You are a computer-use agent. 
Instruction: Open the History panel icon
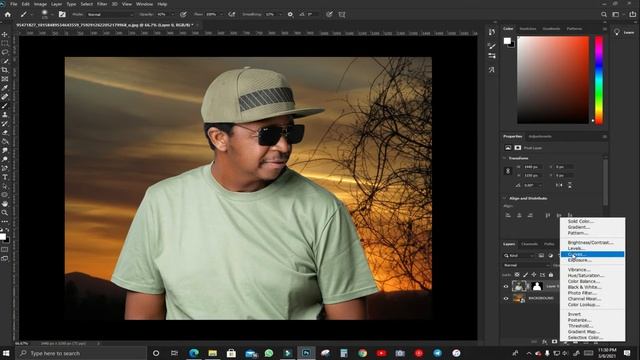(492, 32)
